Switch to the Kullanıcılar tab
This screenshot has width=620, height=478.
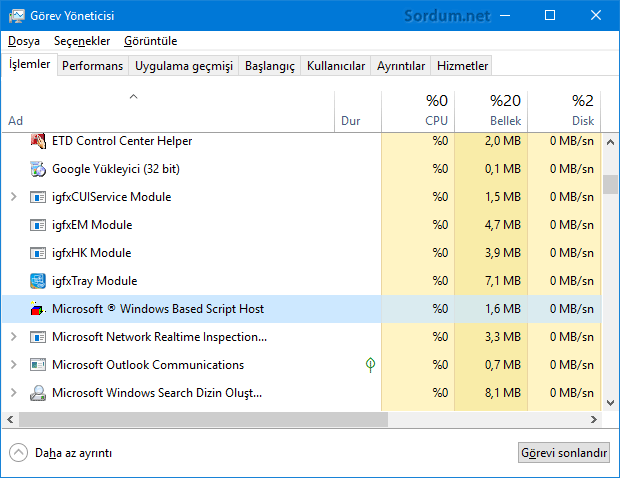point(336,66)
